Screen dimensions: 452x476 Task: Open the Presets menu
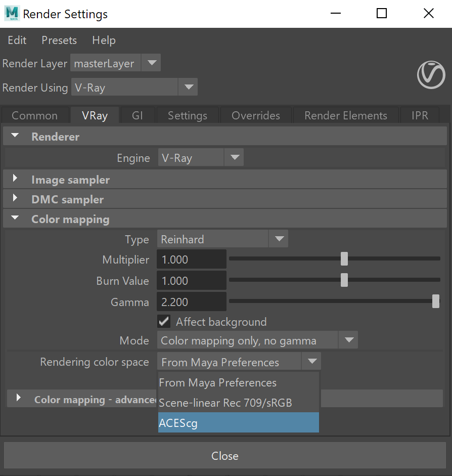click(59, 40)
